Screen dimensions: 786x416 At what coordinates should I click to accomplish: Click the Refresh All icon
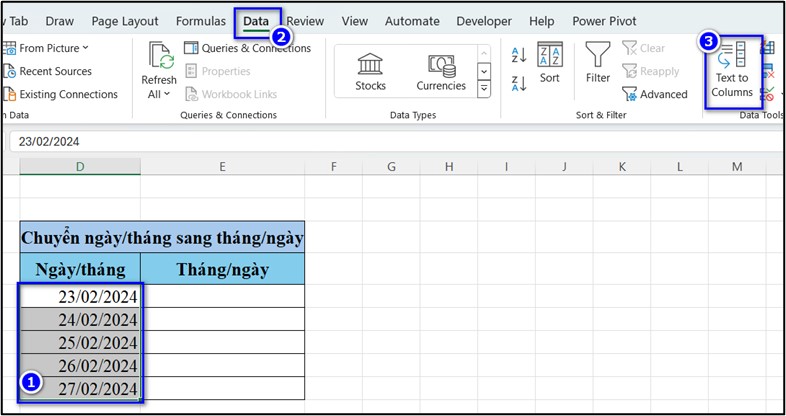pyautogui.click(x=161, y=55)
